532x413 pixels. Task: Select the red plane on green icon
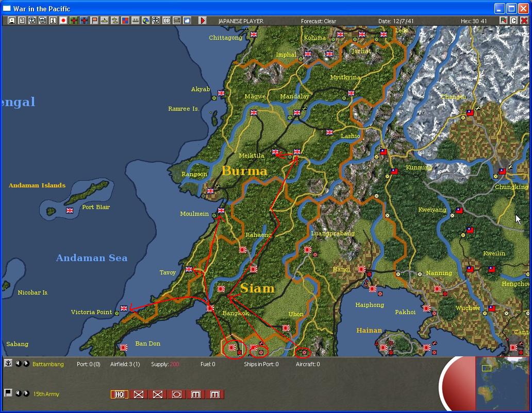74,21
